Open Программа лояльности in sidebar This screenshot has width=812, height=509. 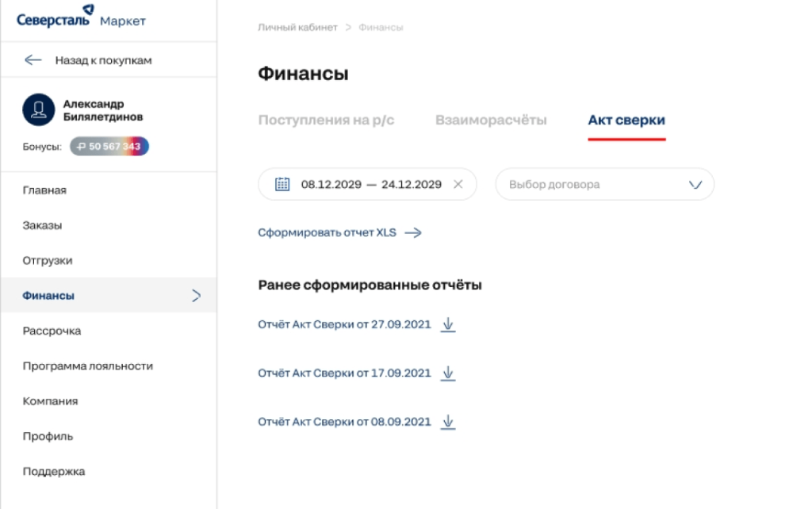(88, 365)
